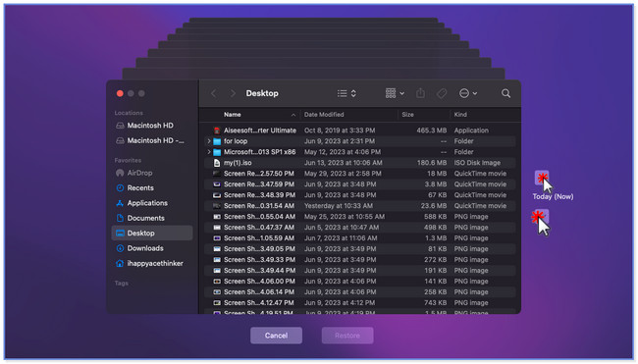
Task: Click the 'Oct 8, 2019 at 3:33 PM' date
Action: pyautogui.click(x=340, y=130)
